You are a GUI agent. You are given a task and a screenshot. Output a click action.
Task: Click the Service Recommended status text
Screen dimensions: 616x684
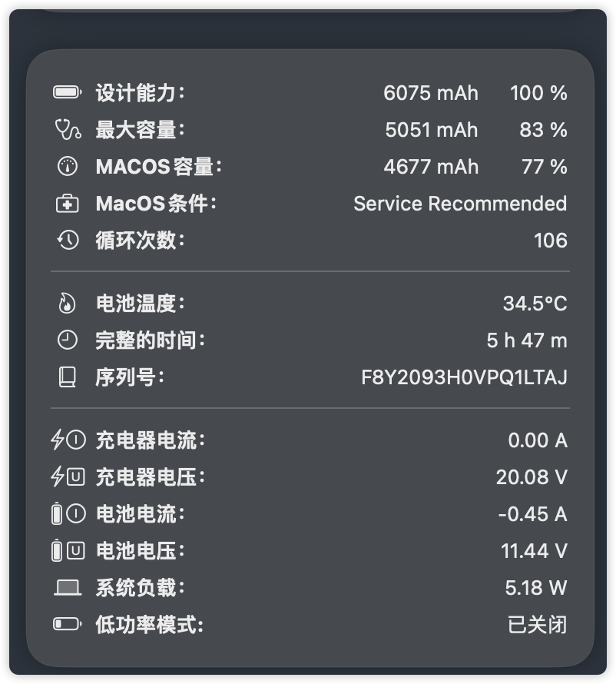[x=460, y=204]
